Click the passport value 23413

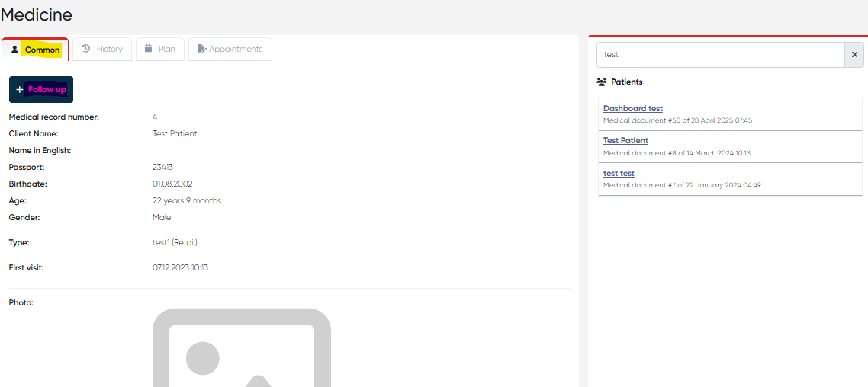click(163, 167)
